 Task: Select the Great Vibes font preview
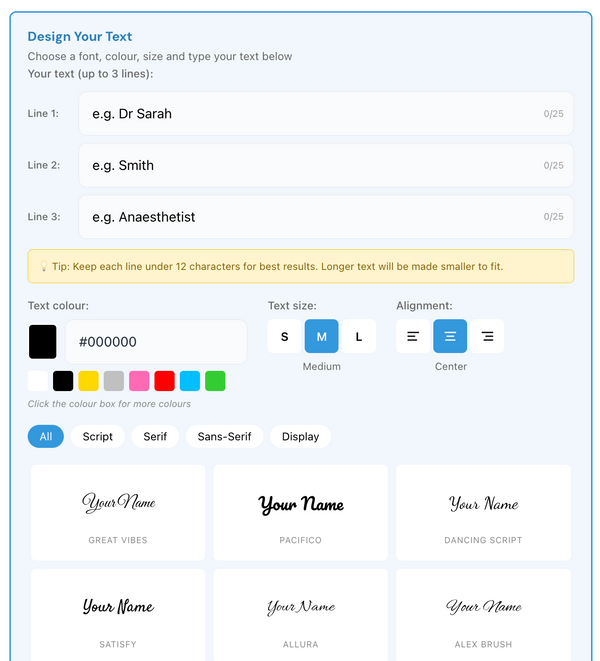tap(118, 512)
